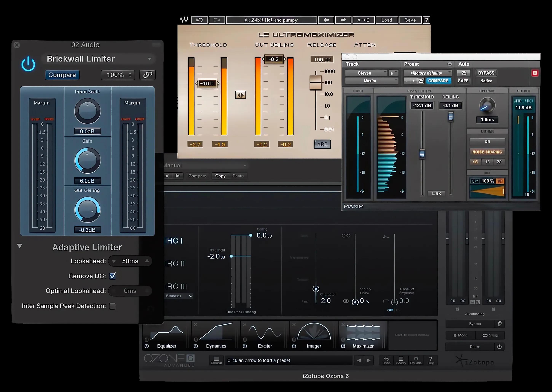The width and height of the screenshot is (552, 392).
Task: Toggle Ozone Dither power button
Action: tap(499, 347)
